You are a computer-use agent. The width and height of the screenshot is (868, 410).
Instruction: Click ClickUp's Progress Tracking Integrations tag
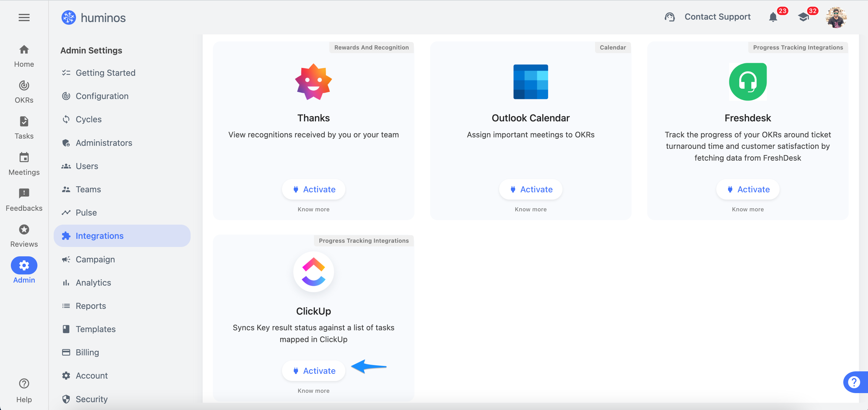coord(363,241)
